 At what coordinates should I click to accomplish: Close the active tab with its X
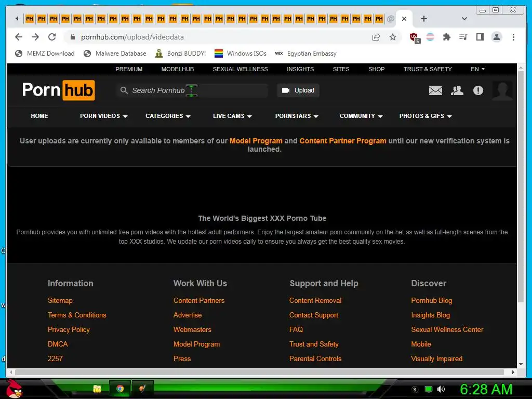[x=404, y=19]
